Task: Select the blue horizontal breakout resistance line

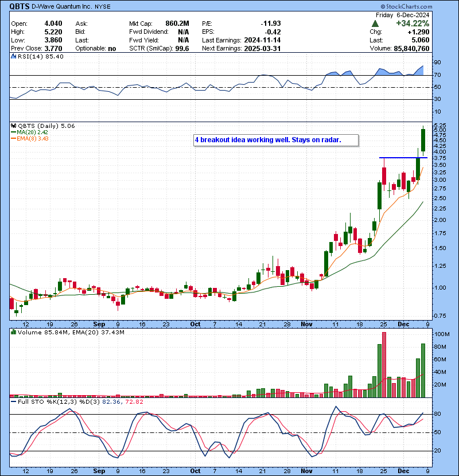Action: [403, 157]
